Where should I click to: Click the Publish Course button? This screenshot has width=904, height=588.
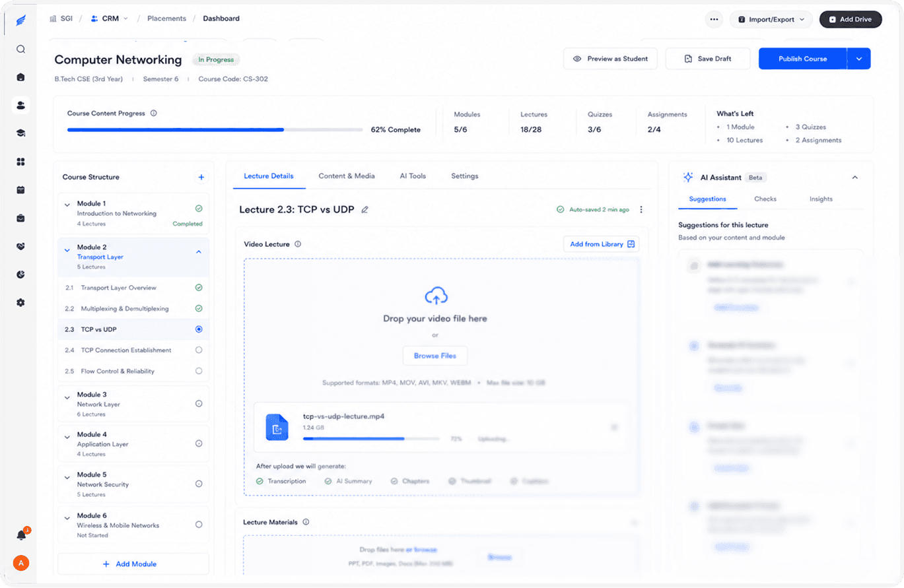point(802,59)
